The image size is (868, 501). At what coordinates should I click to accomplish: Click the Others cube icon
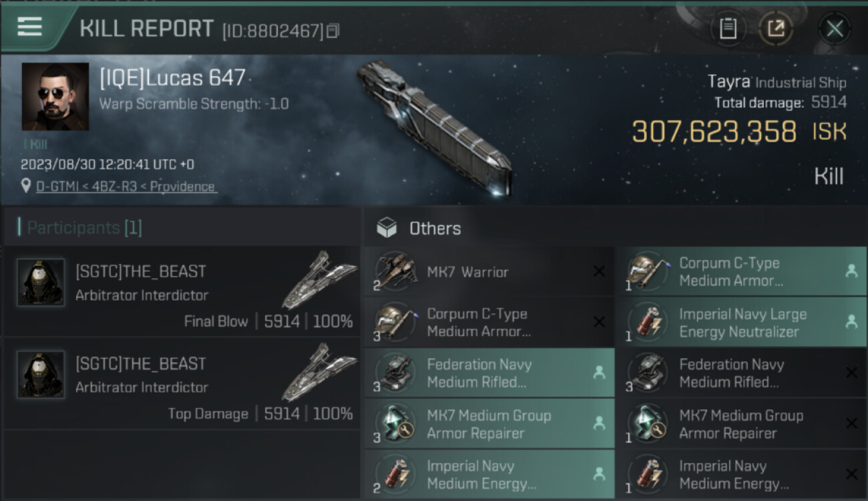pos(387,228)
